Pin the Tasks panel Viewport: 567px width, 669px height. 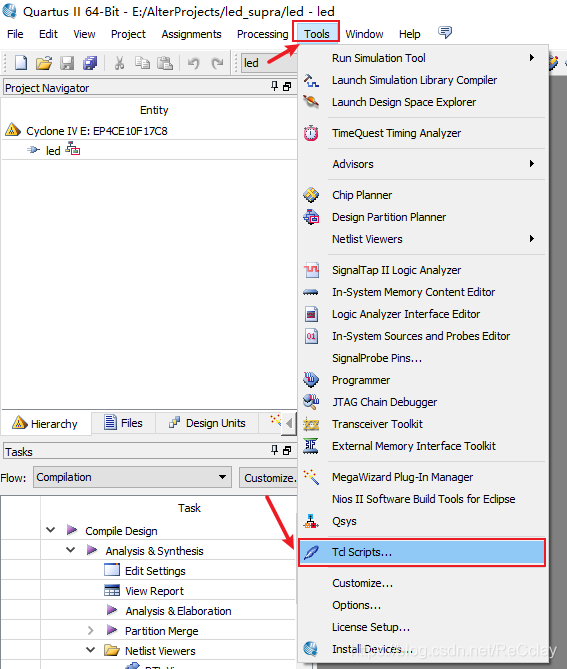(x=275, y=450)
